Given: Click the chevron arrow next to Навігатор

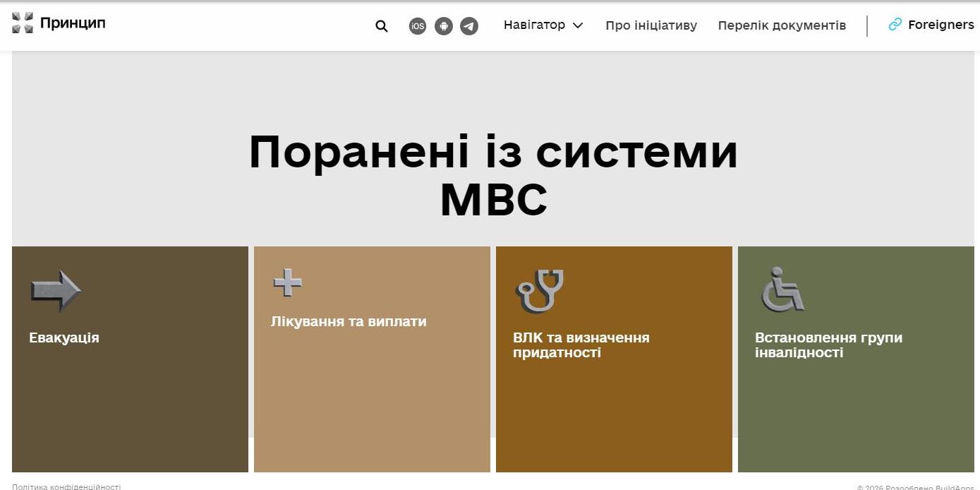Looking at the screenshot, I should pyautogui.click(x=578, y=26).
